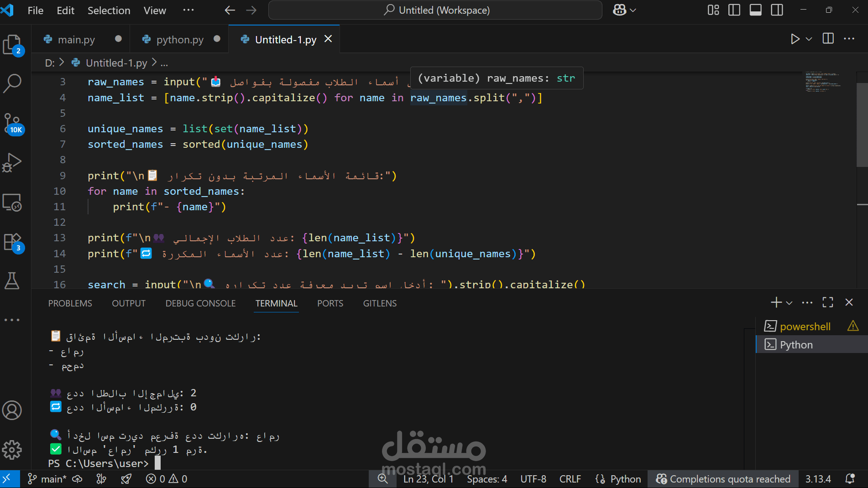Go forward with the right arrow
The image size is (868, 488).
point(251,10)
